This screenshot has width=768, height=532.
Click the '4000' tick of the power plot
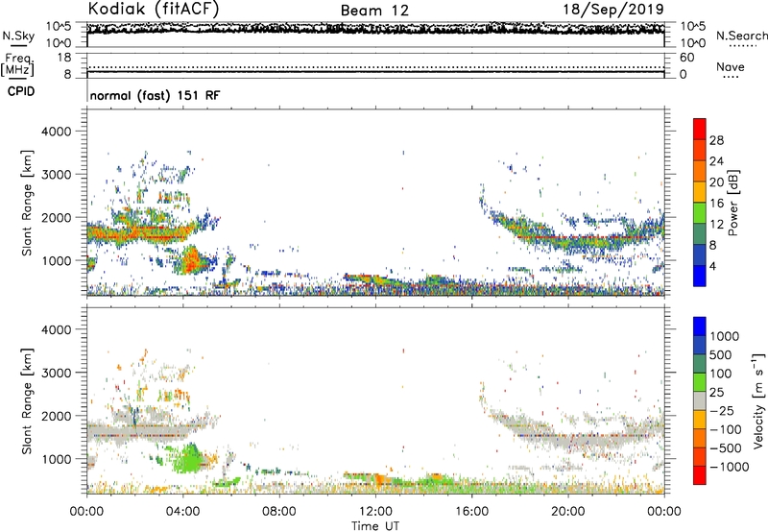pyautogui.click(x=56, y=132)
